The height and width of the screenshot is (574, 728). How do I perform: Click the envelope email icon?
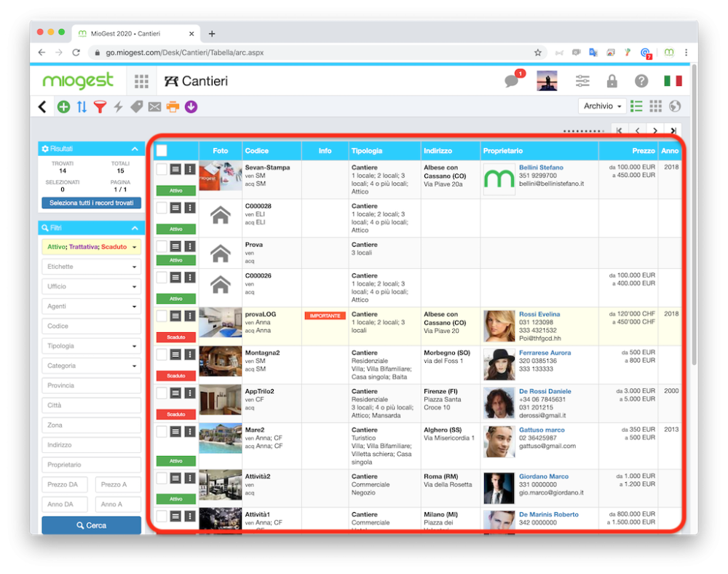pyautogui.click(x=154, y=107)
